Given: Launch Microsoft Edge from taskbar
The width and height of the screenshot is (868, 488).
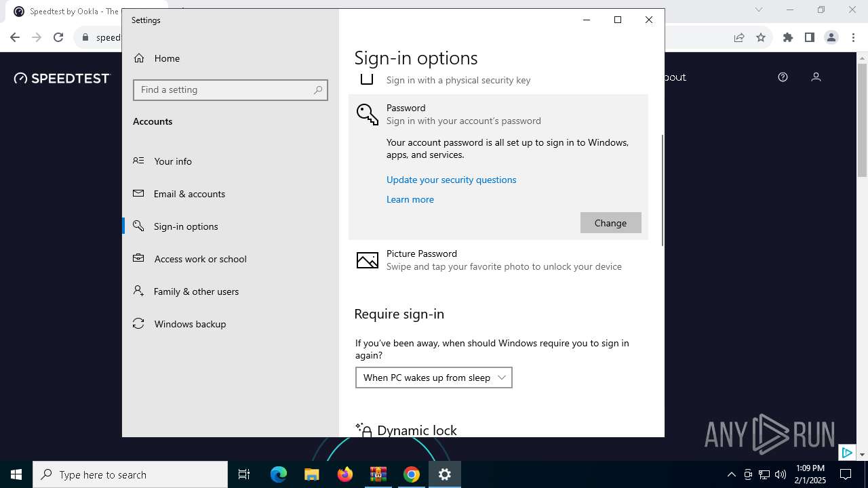Looking at the screenshot, I should coord(279,474).
